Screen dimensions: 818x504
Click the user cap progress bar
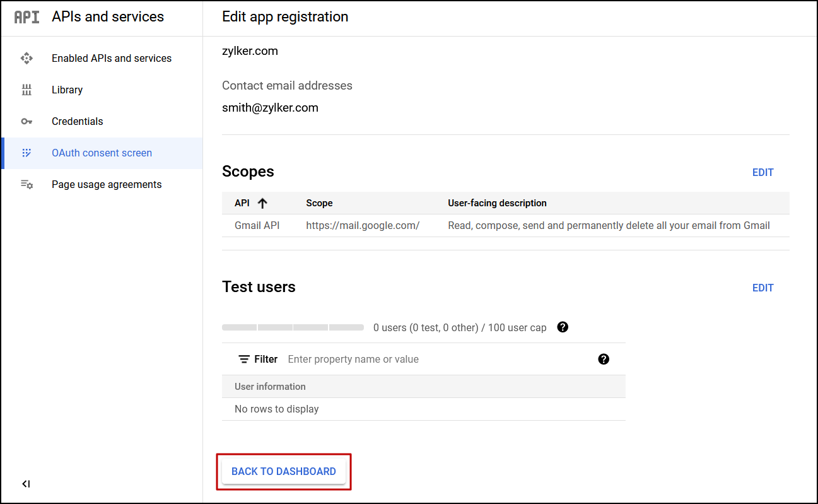click(293, 327)
